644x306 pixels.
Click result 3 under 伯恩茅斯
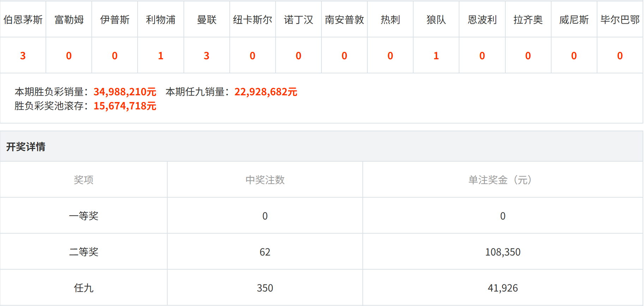click(x=23, y=56)
